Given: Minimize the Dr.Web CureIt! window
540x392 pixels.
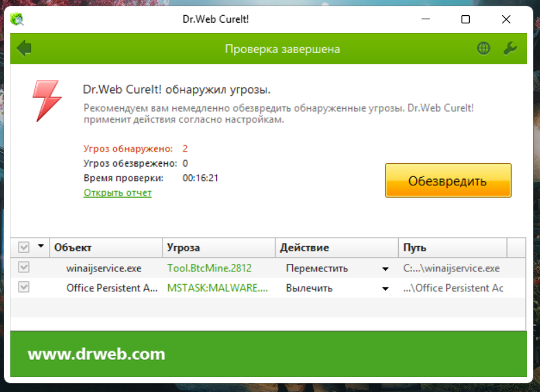Looking at the screenshot, I should 426,19.
